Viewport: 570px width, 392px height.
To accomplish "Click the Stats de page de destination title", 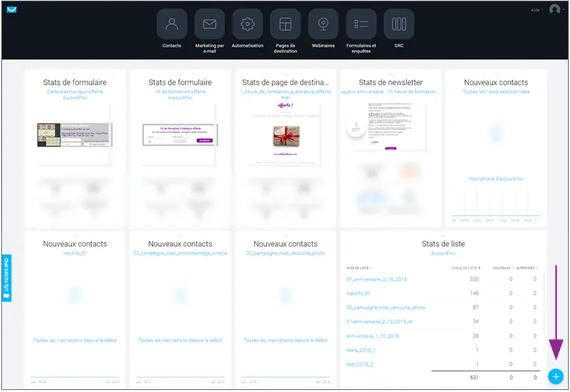I will [x=285, y=82].
